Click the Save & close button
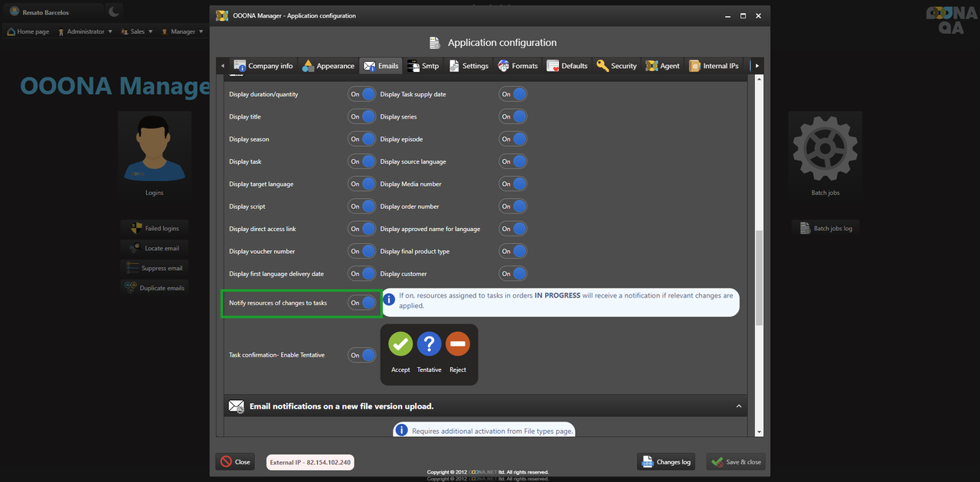The image size is (980, 482). click(735, 462)
